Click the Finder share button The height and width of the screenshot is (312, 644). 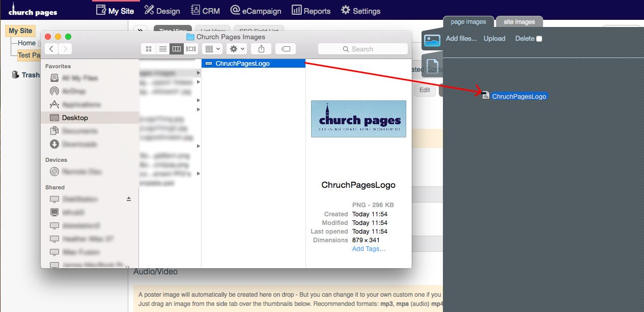tap(262, 49)
